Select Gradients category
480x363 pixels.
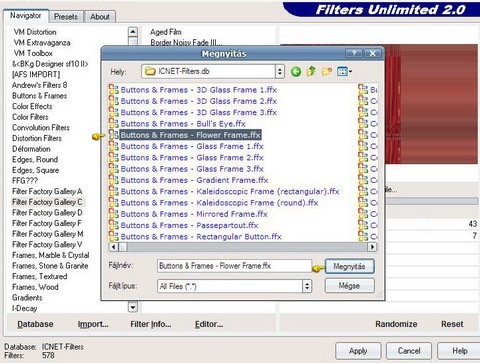click(27, 298)
